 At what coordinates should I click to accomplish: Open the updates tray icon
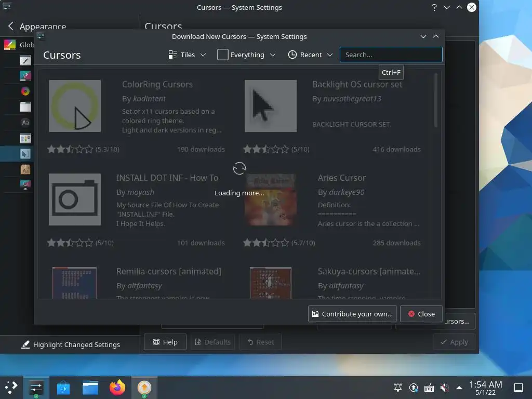point(413,388)
